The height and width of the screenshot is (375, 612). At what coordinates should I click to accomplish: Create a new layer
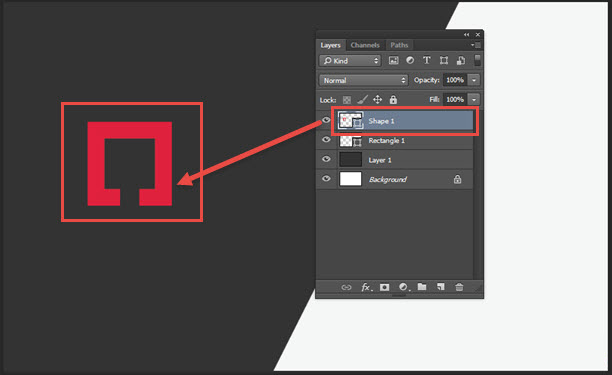click(441, 287)
